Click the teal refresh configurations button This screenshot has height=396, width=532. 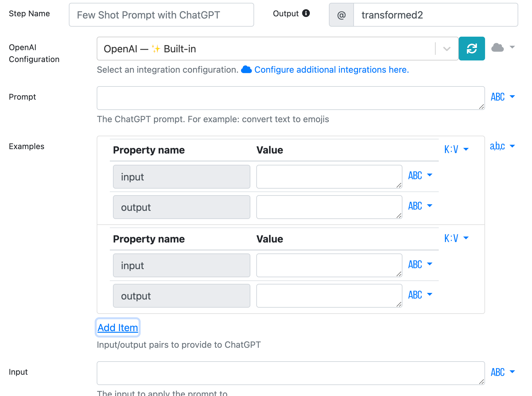(x=472, y=49)
